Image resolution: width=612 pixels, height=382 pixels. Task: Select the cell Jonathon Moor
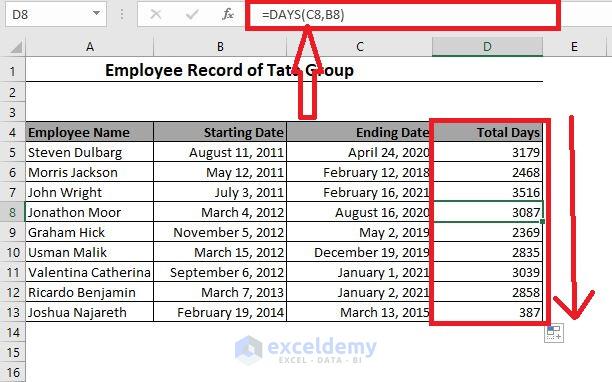click(x=90, y=212)
